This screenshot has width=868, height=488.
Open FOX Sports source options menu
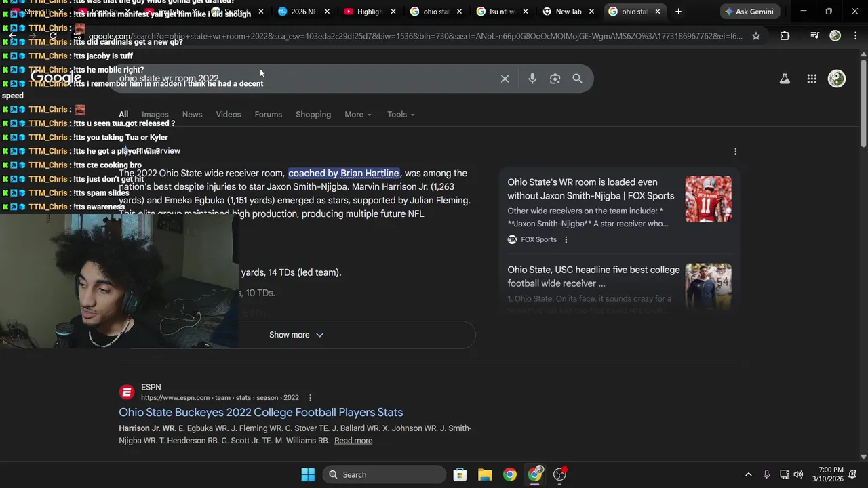coord(566,239)
